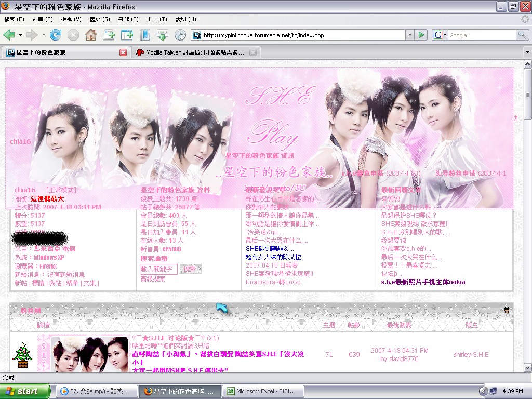Click the Home icon in toolbar
The image size is (532, 399).
(x=90, y=35)
